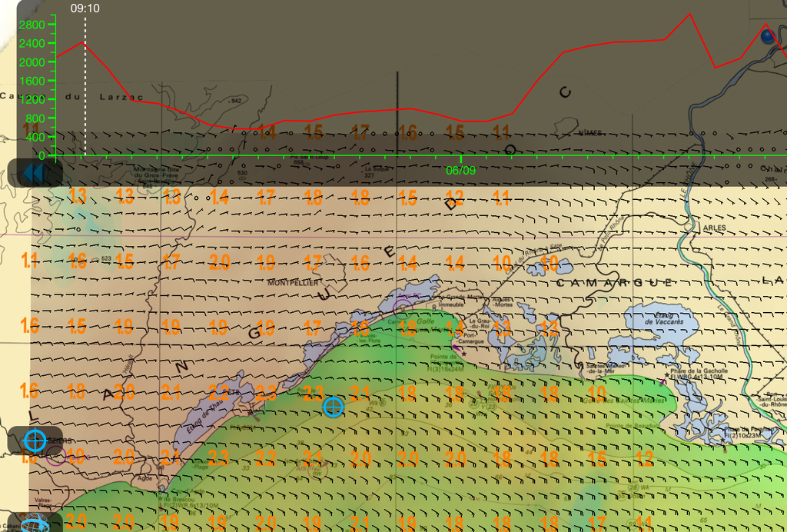This screenshot has width=787, height=532.
Task: Select the 09:10 dashed time cursor
Action: [x=85, y=85]
